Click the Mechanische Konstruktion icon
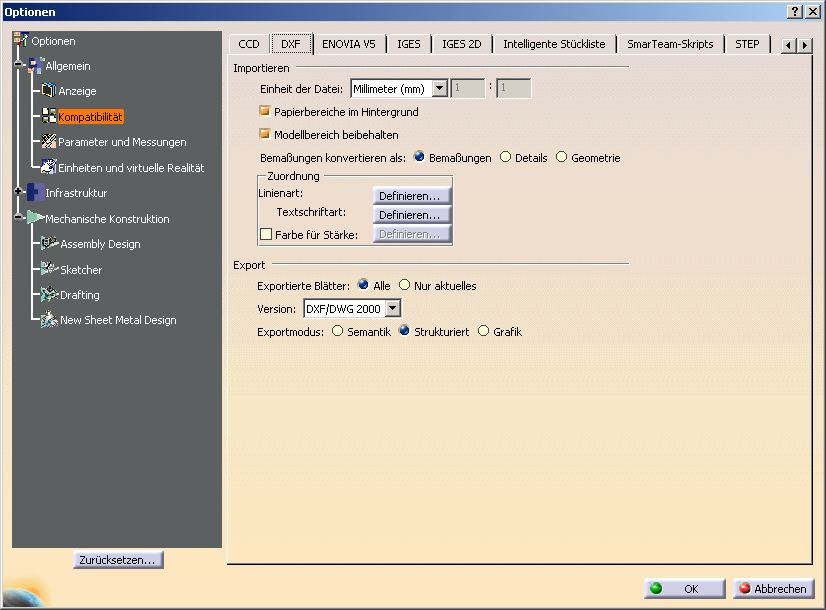 pos(35,218)
